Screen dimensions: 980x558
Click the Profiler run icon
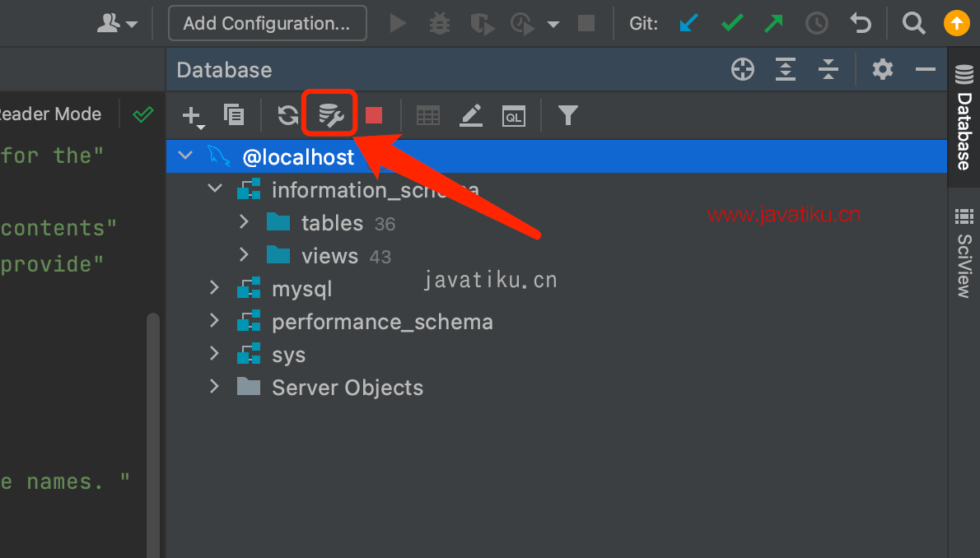[522, 24]
